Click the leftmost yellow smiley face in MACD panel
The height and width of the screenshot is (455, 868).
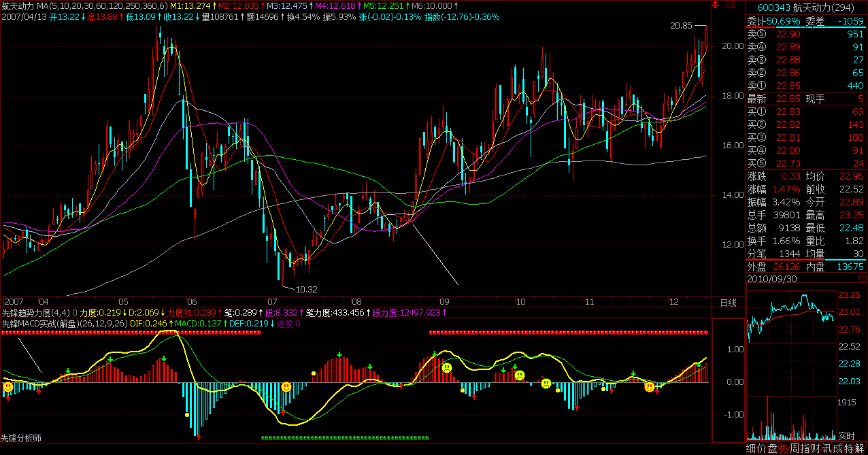pos(7,387)
